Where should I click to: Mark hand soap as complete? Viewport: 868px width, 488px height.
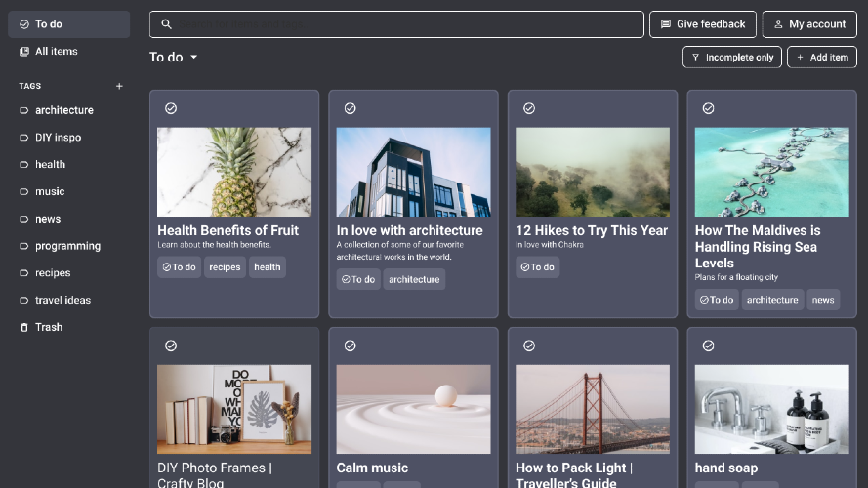[708, 346]
